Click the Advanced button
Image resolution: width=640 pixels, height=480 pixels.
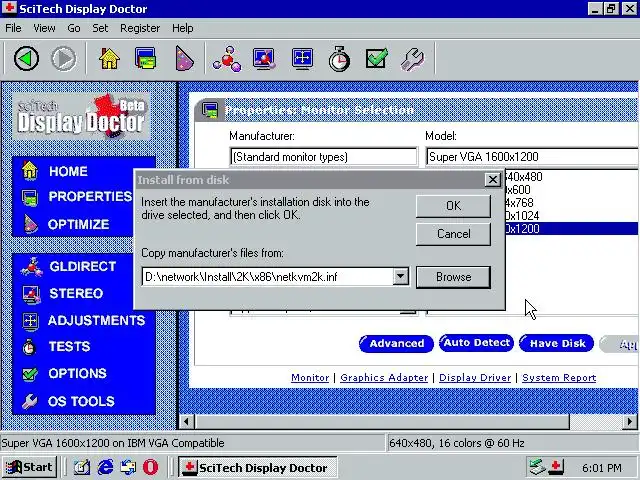pos(396,344)
